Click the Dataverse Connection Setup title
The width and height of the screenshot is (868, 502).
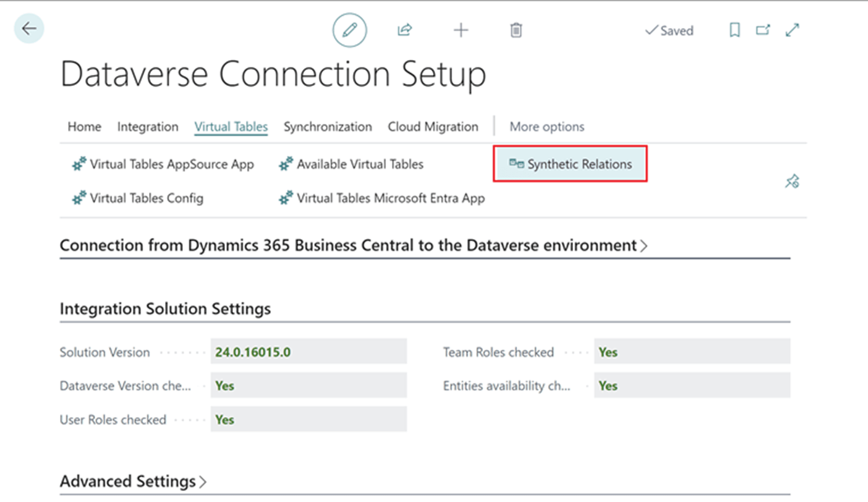[273, 74]
